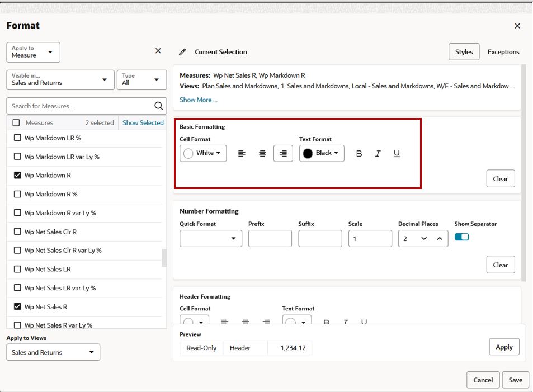Image resolution: width=533 pixels, height=392 pixels.
Task: Check Wp Net Sales Clr R
Action: pyautogui.click(x=17, y=232)
